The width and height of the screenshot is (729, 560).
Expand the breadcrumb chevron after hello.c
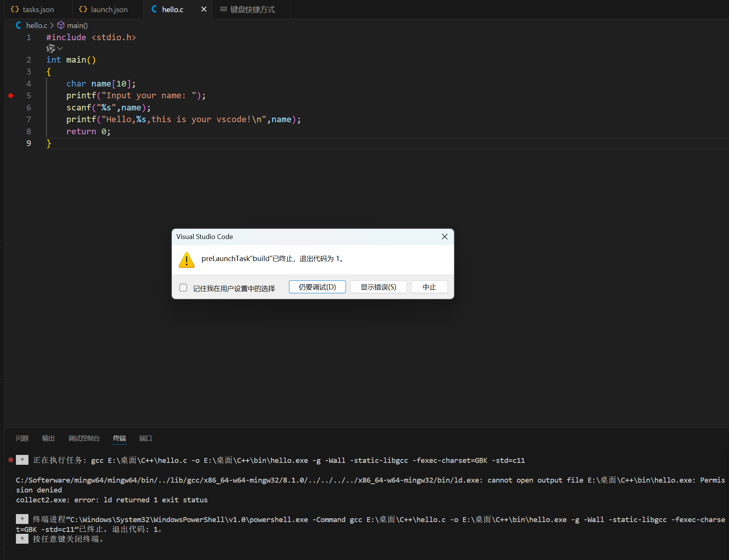(52, 25)
